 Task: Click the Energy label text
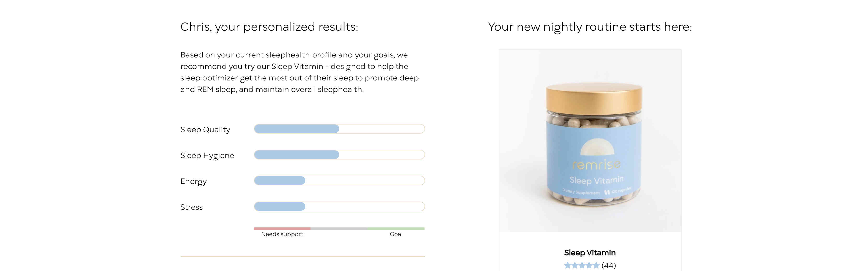tap(193, 181)
